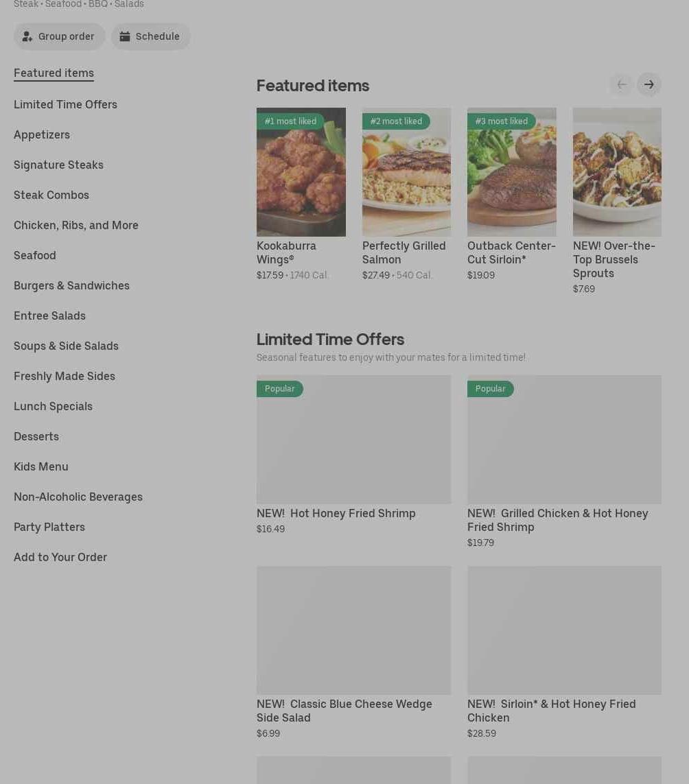Screen dimensions: 689x784
Task: Go to the Appetizers category
Action: [42, 135]
